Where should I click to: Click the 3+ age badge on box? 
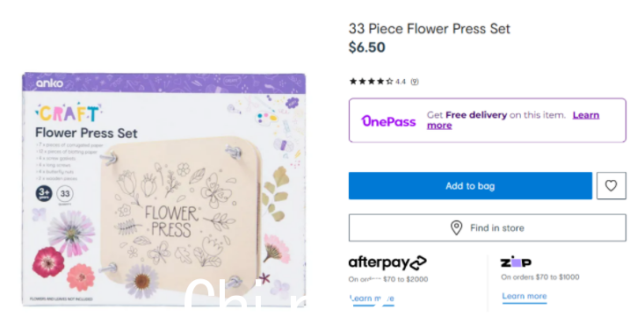(x=44, y=193)
